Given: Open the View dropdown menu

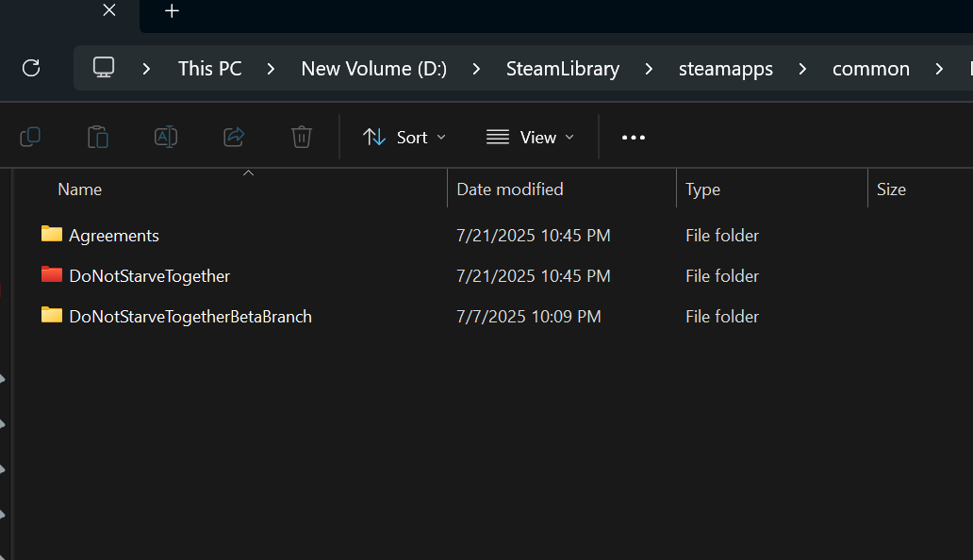Looking at the screenshot, I should tap(530, 137).
